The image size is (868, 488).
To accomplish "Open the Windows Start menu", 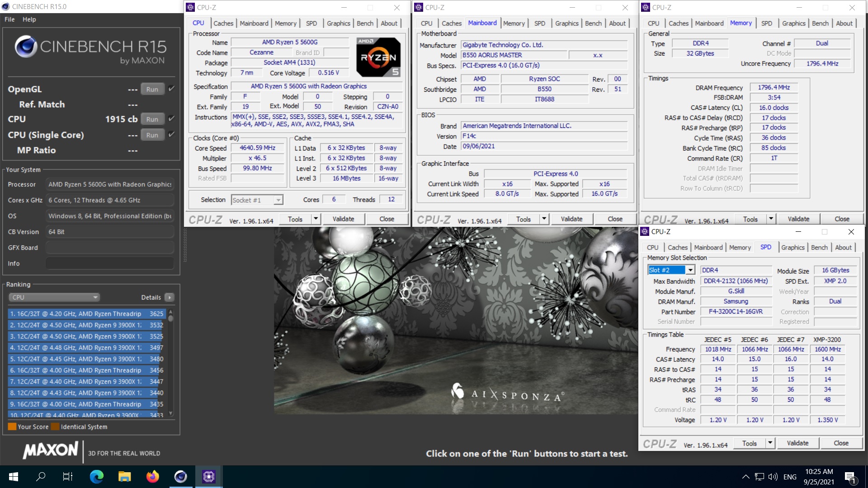I will 13,477.
